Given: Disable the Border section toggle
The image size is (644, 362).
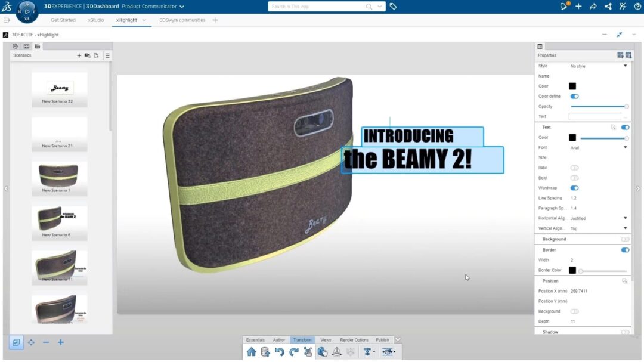Looking at the screenshot, I should click(x=625, y=250).
